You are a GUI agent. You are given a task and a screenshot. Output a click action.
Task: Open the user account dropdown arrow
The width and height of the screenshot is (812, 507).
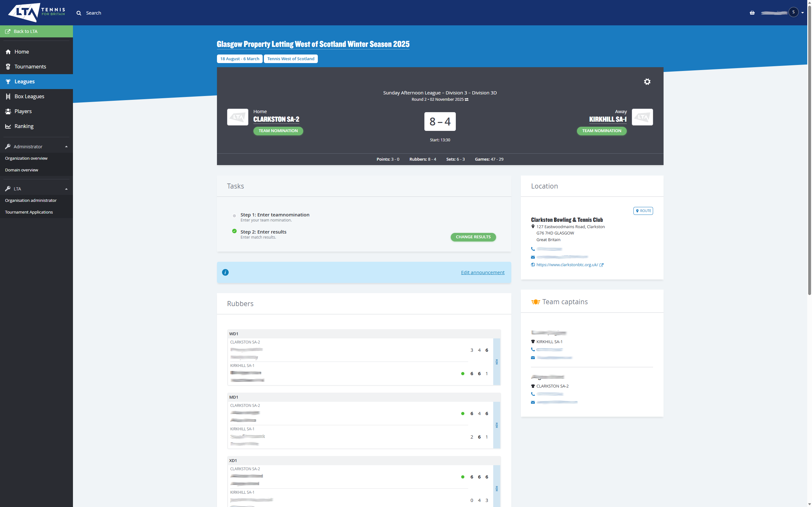tap(802, 13)
